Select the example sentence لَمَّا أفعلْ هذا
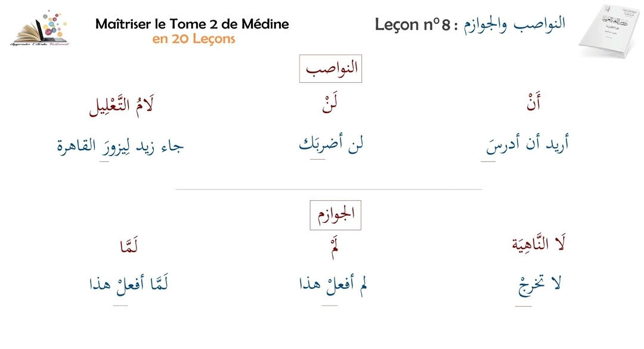The image size is (644, 349). pyautogui.click(x=128, y=285)
